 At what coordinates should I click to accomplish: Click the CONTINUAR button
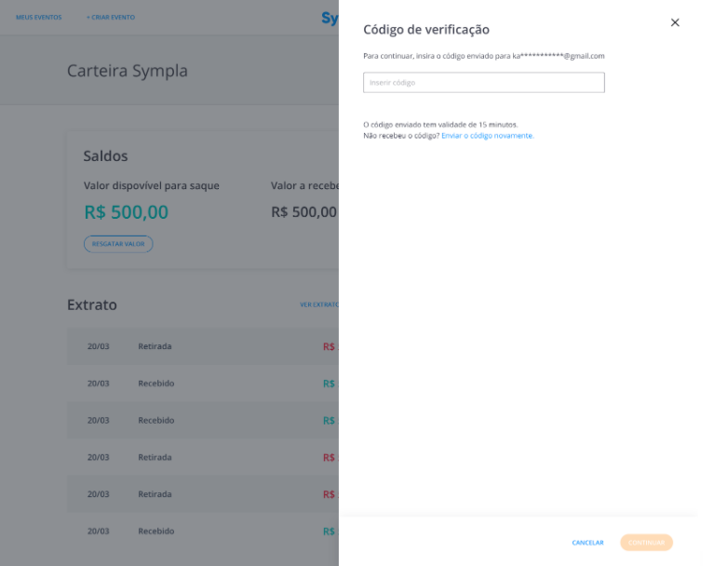[646, 543]
